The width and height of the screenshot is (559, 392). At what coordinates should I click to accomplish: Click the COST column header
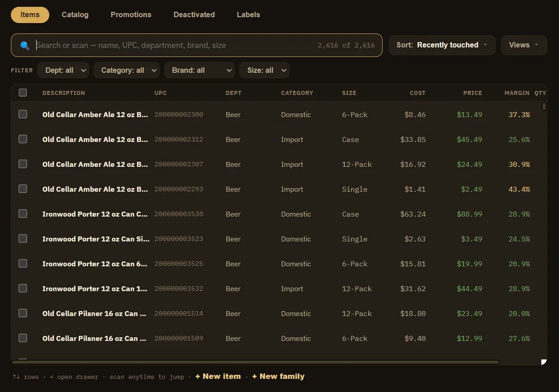[417, 93]
